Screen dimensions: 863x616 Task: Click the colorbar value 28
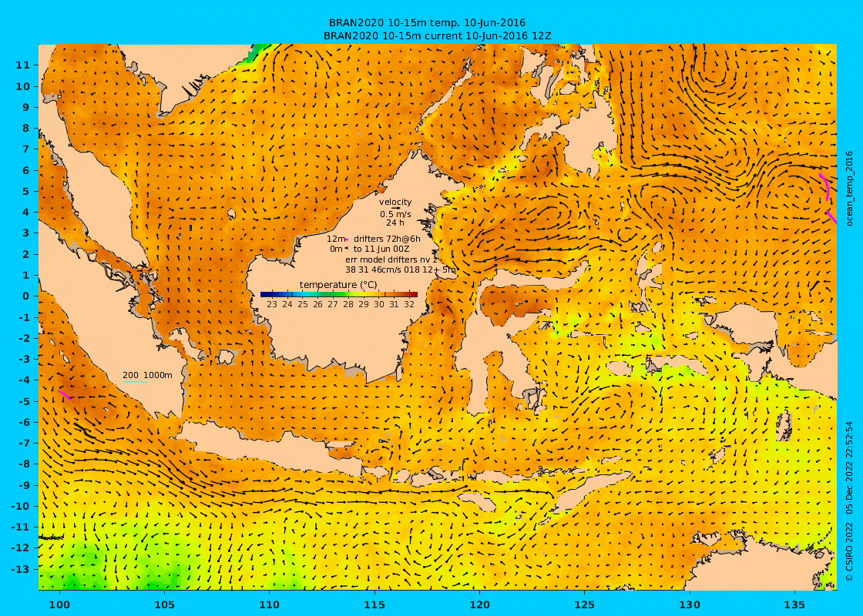click(348, 305)
